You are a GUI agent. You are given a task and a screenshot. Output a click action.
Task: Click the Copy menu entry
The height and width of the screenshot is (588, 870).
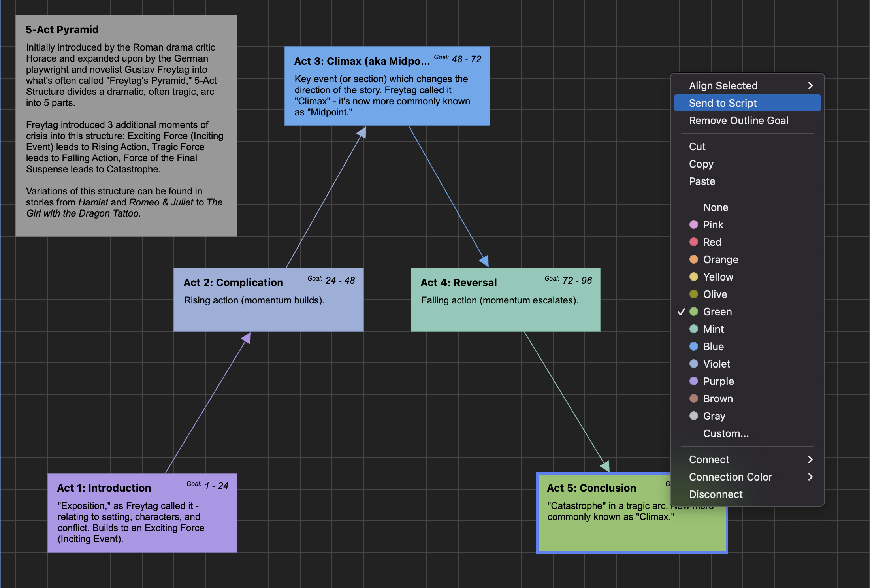click(701, 164)
